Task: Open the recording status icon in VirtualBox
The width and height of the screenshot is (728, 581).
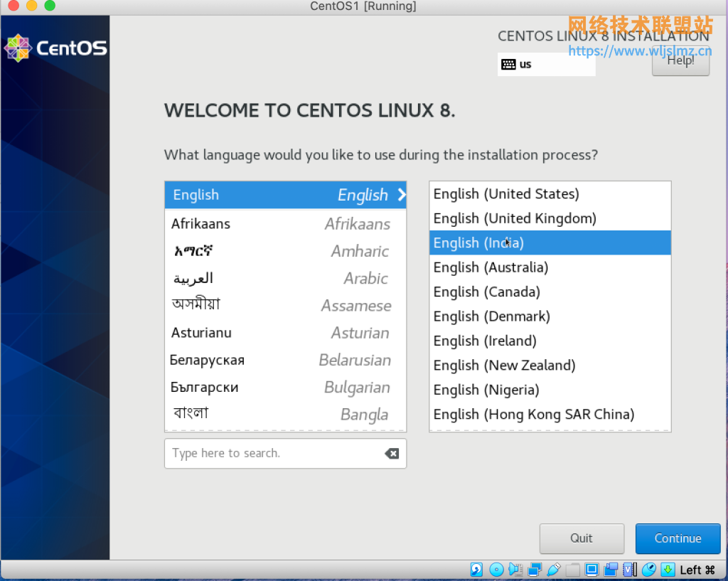Action: pos(610,569)
